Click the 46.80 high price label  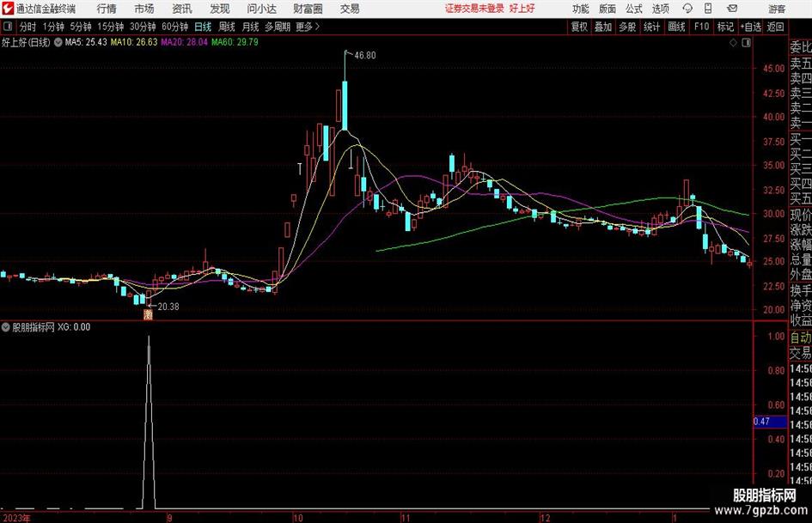coord(365,56)
